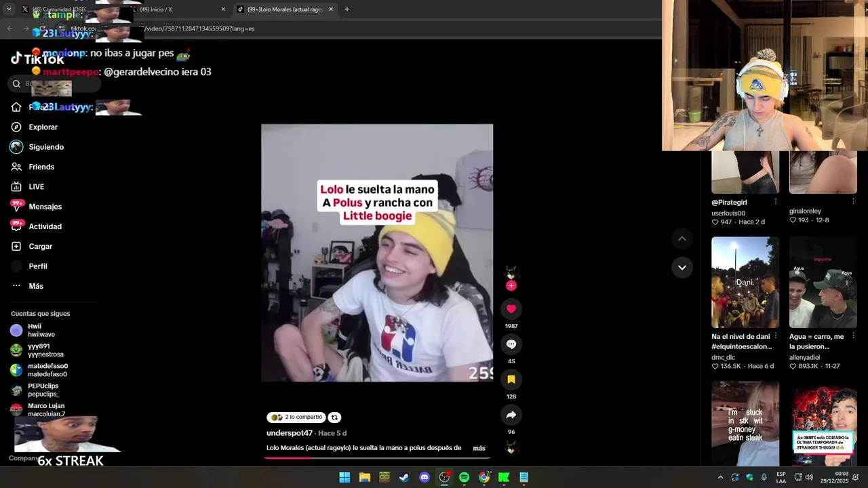Image resolution: width=868 pixels, height=488 pixels.
Task: Play or pause the main video
Action: [x=377, y=253]
